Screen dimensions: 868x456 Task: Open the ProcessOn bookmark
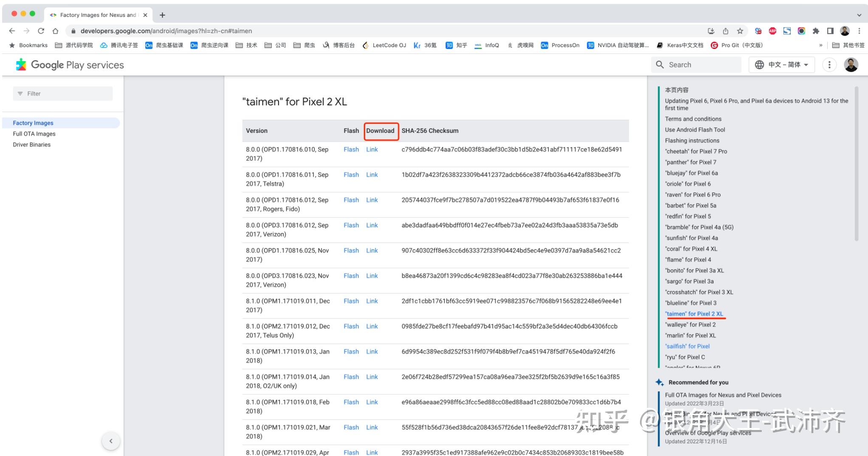560,45
